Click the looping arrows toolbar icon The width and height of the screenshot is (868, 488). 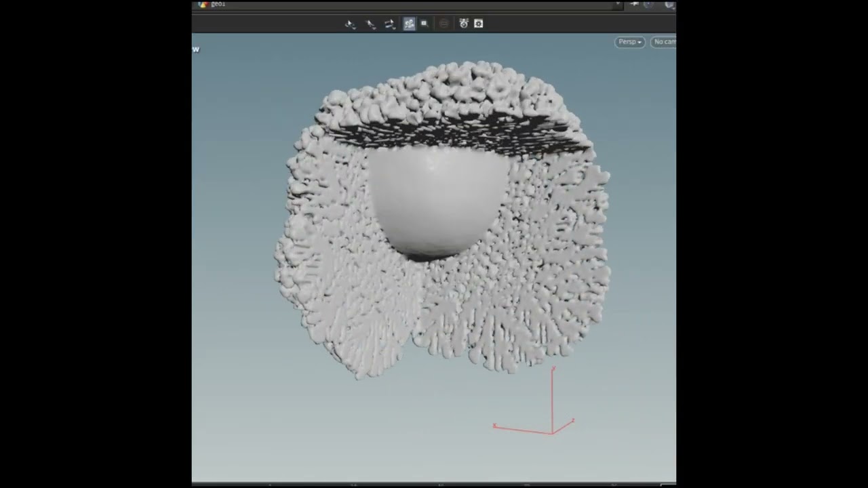(389, 24)
